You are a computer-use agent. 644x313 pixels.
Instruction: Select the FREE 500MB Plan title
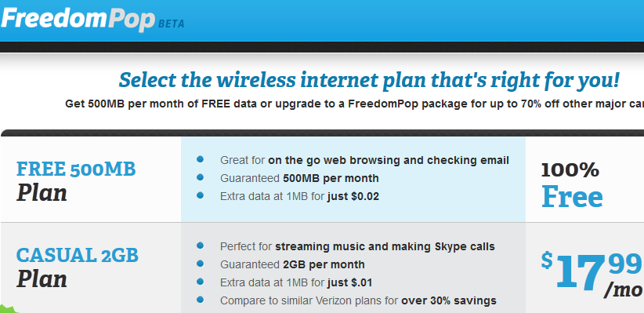coord(76,180)
